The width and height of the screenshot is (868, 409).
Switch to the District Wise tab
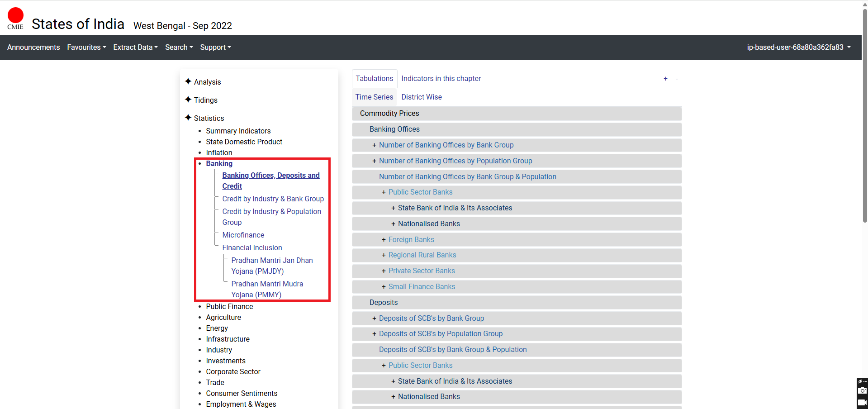click(x=421, y=97)
